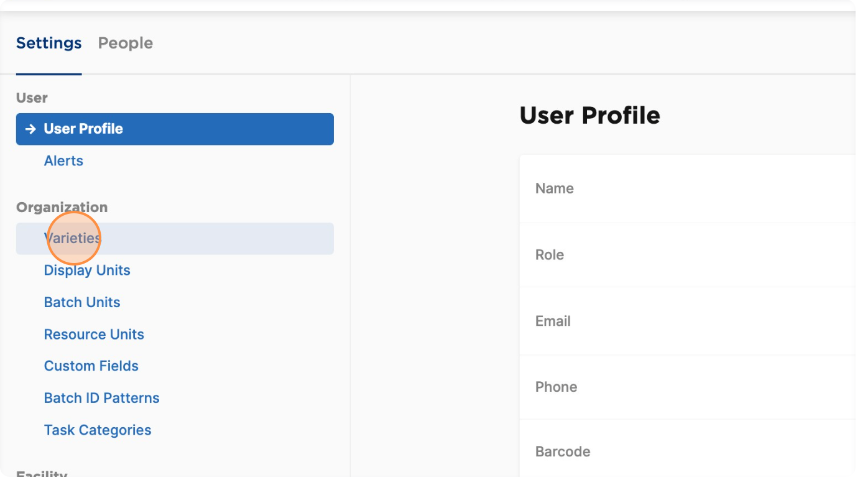Open the User Profile settings item
This screenshot has height=490, width=868.
[175, 129]
